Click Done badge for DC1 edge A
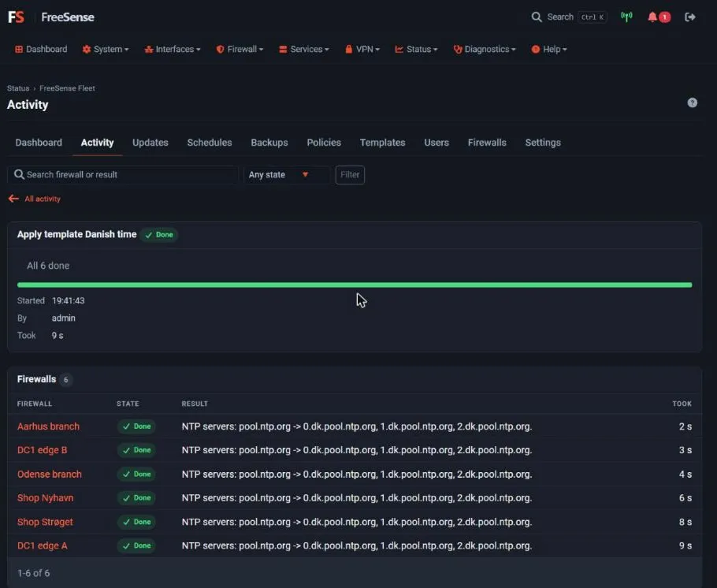This screenshot has height=588, width=717. tap(136, 545)
